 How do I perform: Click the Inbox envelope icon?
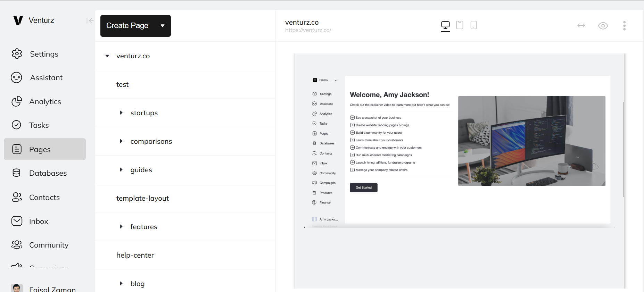click(x=17, y=221)
